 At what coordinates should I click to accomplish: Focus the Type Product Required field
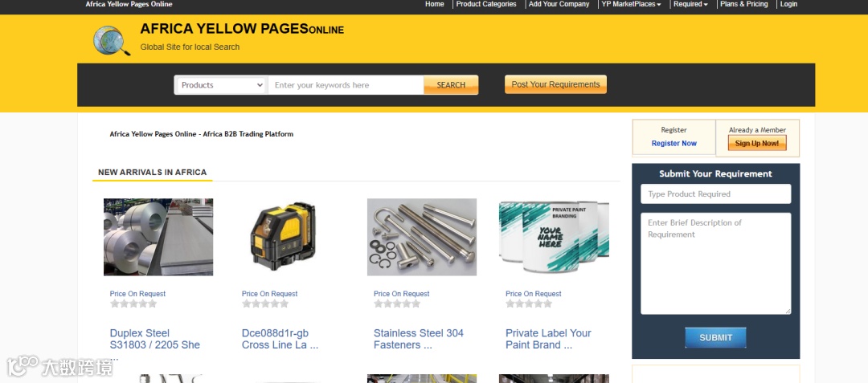[716, 194]
